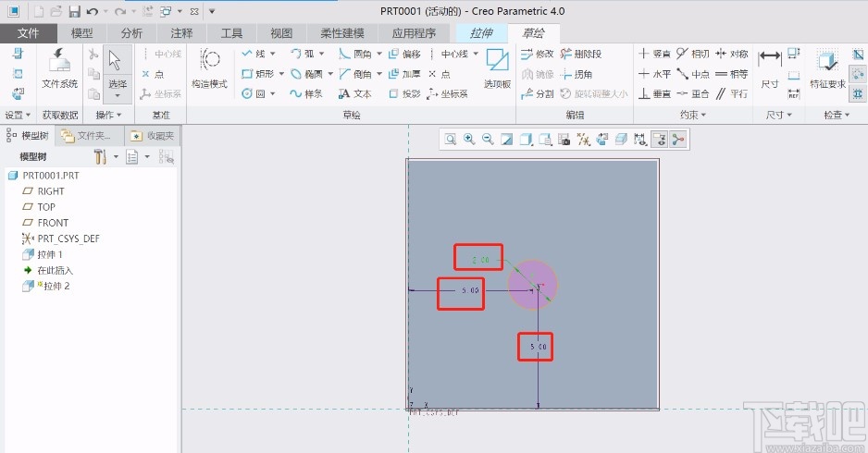Toggle the spin center icon in view toolbar
The image size is (868, 453).
678,140
